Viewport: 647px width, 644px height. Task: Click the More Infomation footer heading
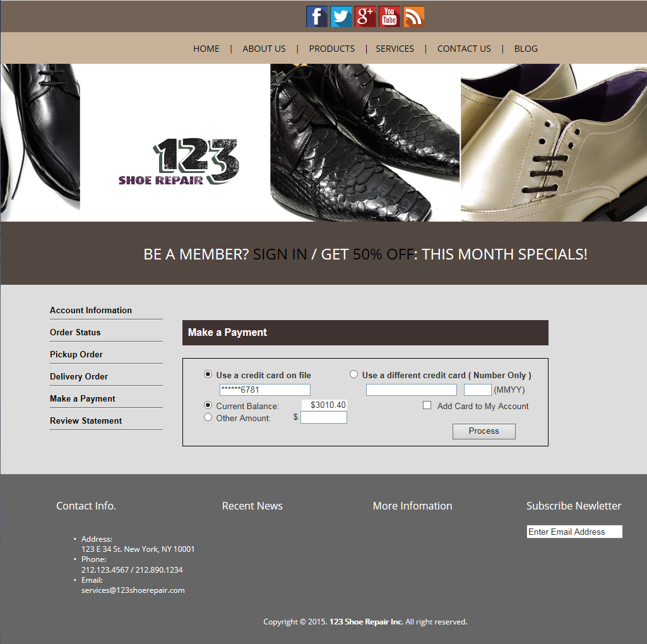(x=413, y=506)
